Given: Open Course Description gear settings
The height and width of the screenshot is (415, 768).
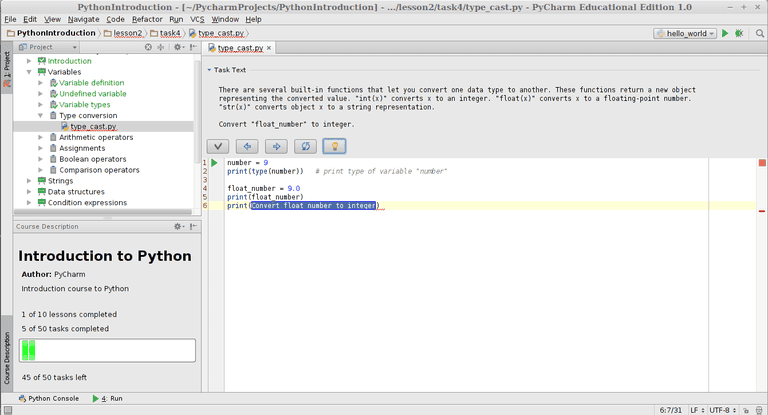Looking at the screenshot, I should 178,226.
